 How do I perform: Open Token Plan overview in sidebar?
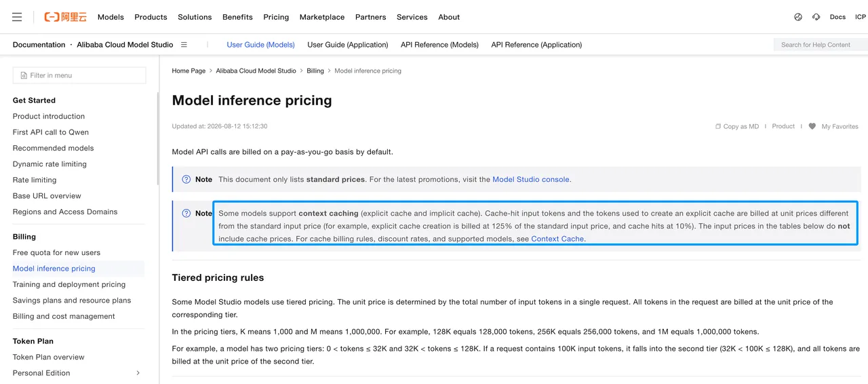coord(49,357)
